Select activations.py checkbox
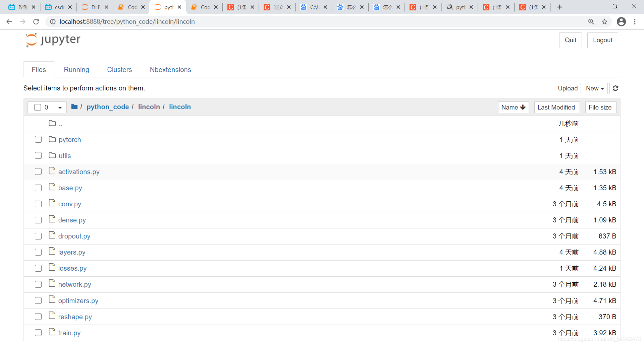The height and width of the screenshot is (345, 644). pyautogui.click(x=38, y=171)
